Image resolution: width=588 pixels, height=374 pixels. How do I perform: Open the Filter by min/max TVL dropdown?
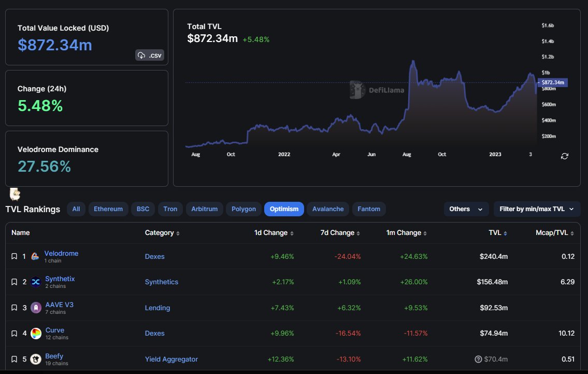pos(537,209)
